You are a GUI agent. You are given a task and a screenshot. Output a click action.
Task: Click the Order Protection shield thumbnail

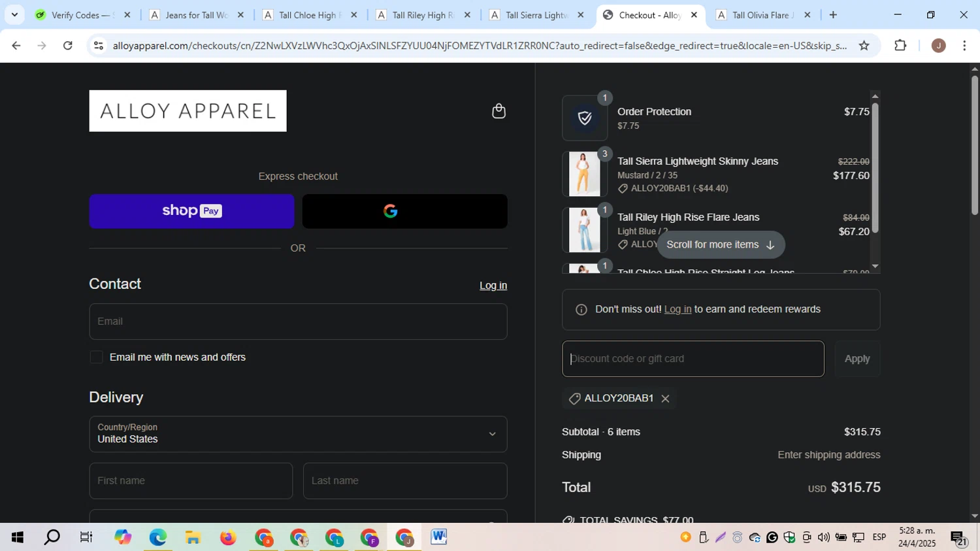pos(585,118)
